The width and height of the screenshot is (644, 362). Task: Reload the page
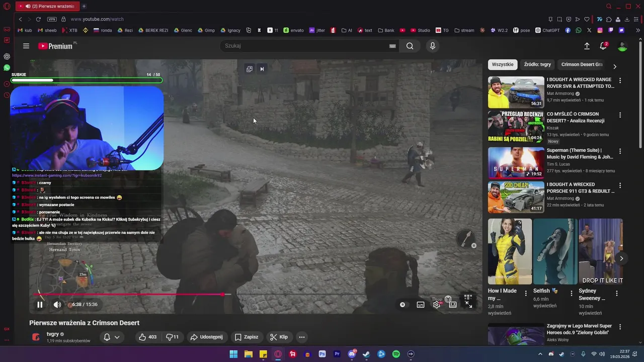pos(38,19)
